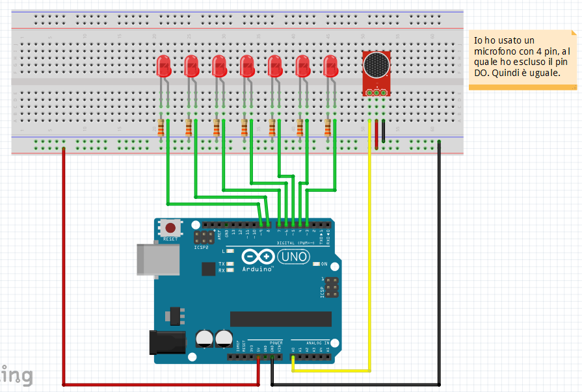Select the fourth red LED from left

(x=247, y=66)
